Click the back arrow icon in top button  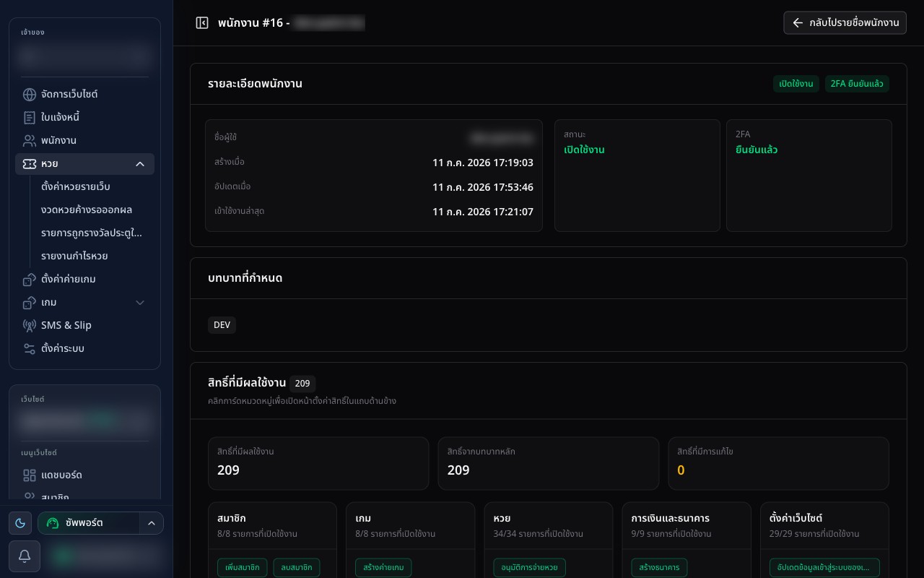click(x=798, y=23)
